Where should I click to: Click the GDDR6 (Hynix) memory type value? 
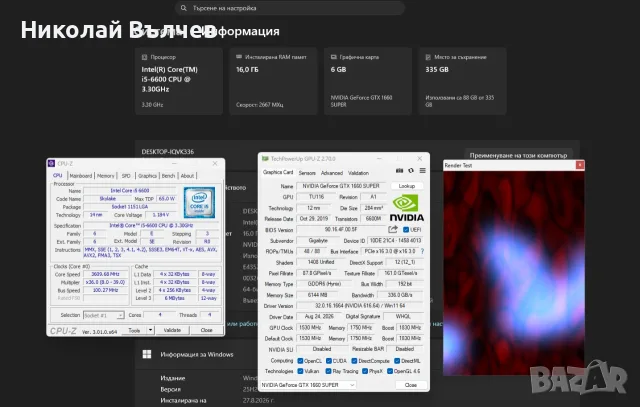(x=324, y=284)
